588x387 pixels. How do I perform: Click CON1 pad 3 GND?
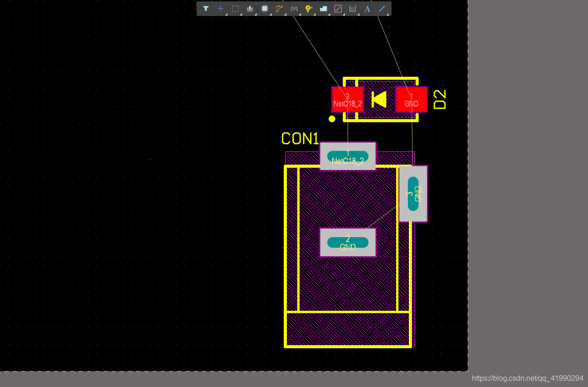[x=413, y=194]
